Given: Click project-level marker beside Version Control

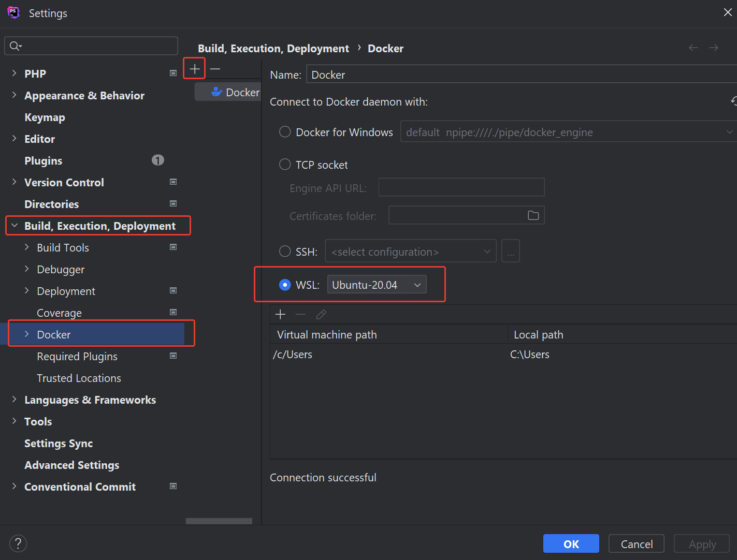Looking at the screenshot, I should [174, 182].
